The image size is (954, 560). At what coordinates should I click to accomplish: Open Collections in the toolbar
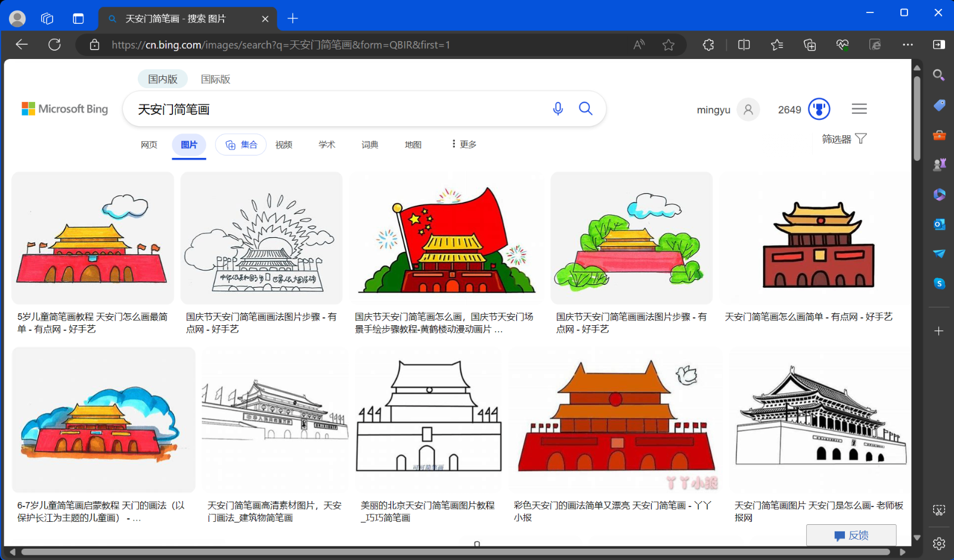[x=809, y=45]
